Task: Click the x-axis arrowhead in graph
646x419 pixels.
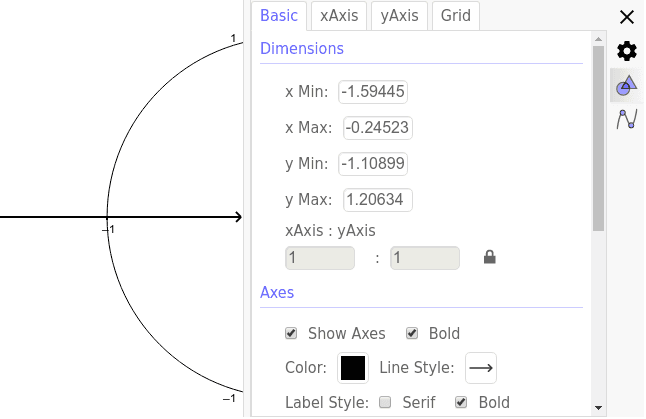Action: pyautogui.click(x=238, y=217)
